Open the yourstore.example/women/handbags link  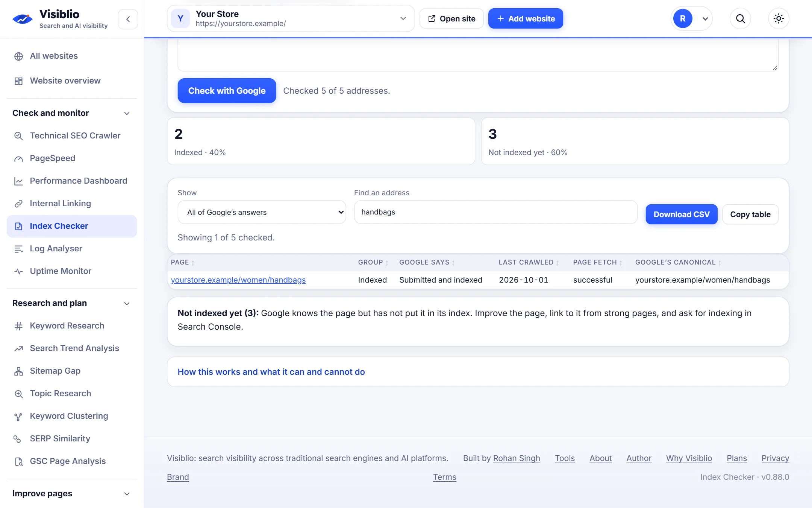click(x=238, y=280)
